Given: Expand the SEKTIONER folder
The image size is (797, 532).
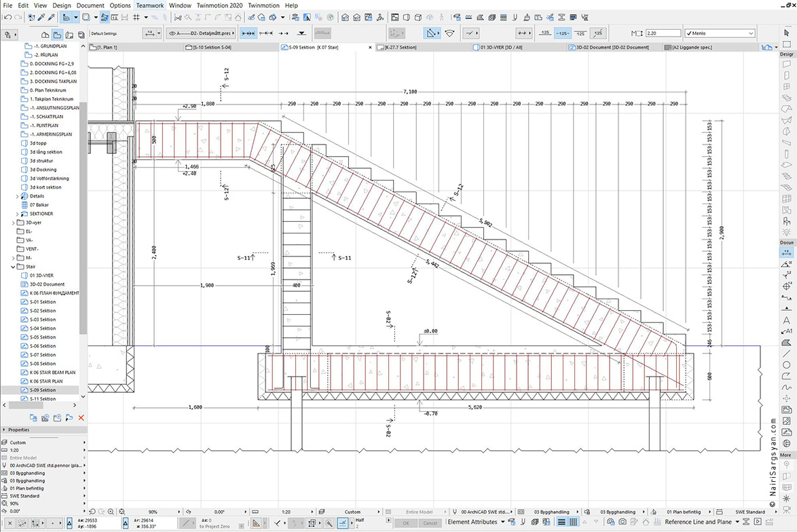Looking at the screenshot, I should [17, 214].
